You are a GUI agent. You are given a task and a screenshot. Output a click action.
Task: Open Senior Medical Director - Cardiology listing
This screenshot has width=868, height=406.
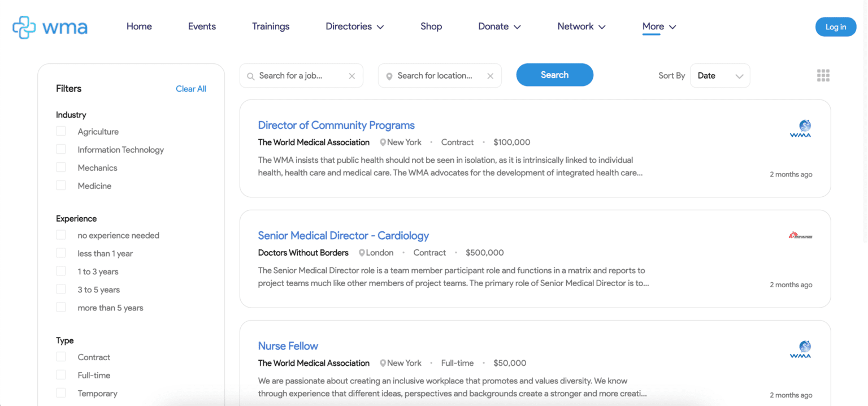click(343, 236)
